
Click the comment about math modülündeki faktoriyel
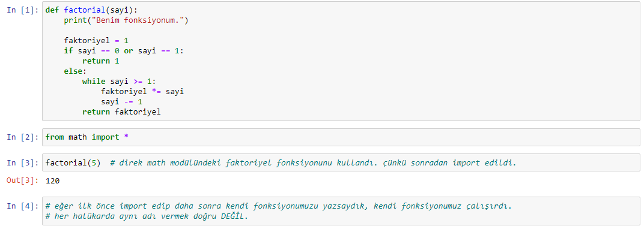pyautogui.click(x=312, y=162)
